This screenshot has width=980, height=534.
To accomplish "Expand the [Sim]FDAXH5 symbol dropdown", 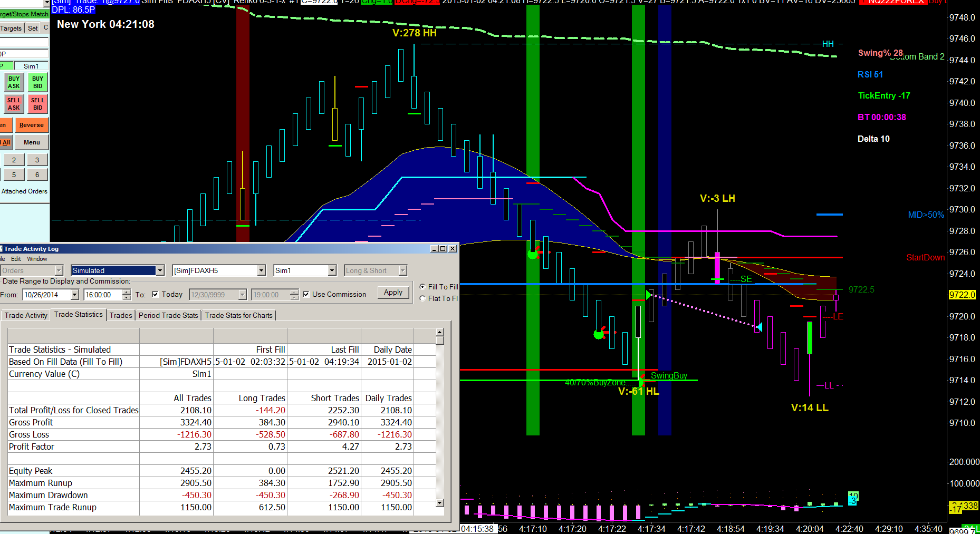I will [x=261, y=270].
